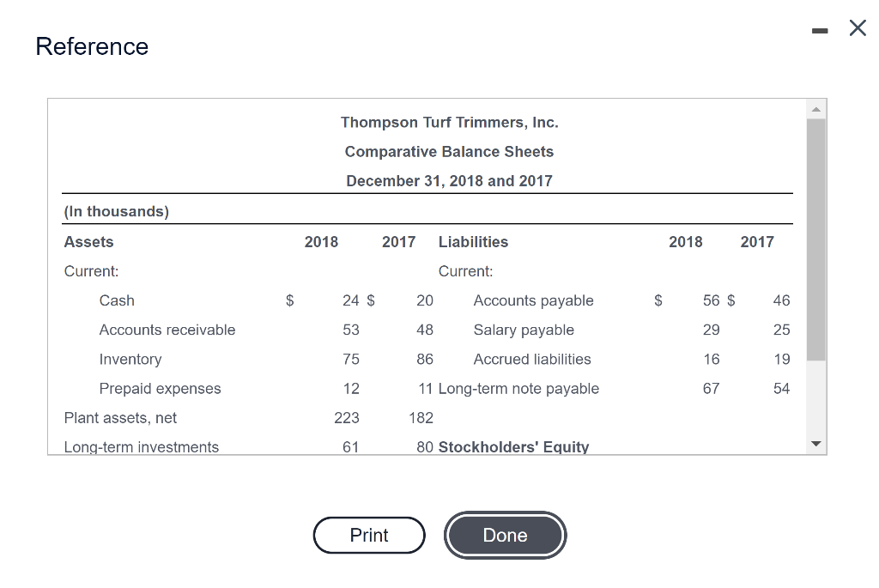Close the Reference dialog with X
Viewport: 879px width, 588px height.
857,28
